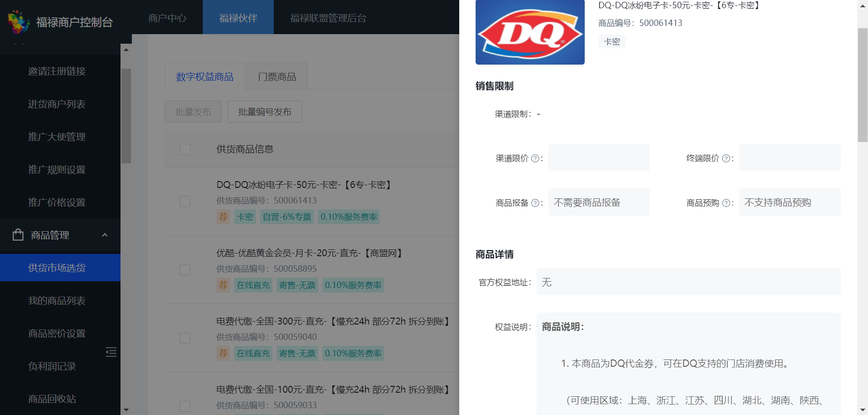
Task: Click product title 优酷-优酷黄金会员-月卡-20元-直充
Action: [x=311, y=253]
